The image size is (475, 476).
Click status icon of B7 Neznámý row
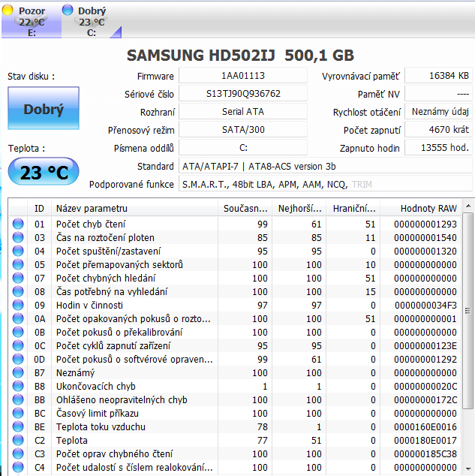point(18,372)
